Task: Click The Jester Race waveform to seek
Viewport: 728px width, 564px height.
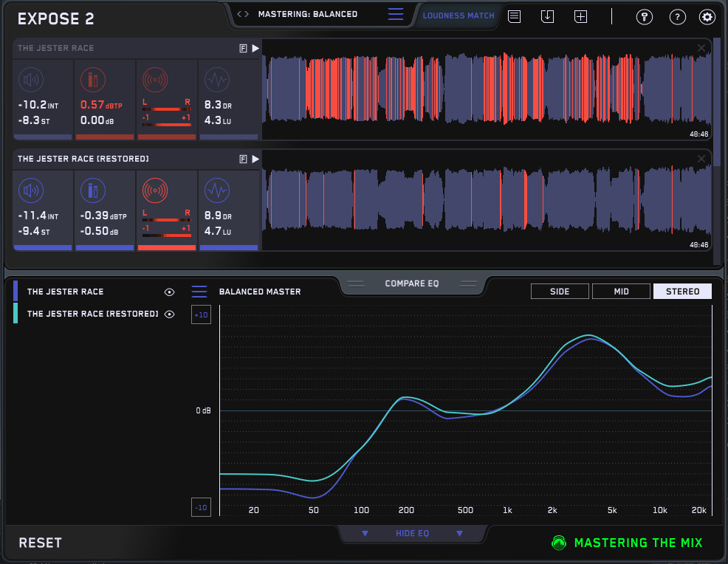Action: click(x=480, y=87)
